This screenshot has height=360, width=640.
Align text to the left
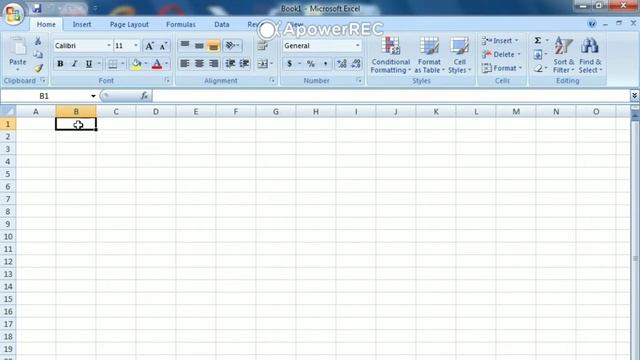coord(185,64)
